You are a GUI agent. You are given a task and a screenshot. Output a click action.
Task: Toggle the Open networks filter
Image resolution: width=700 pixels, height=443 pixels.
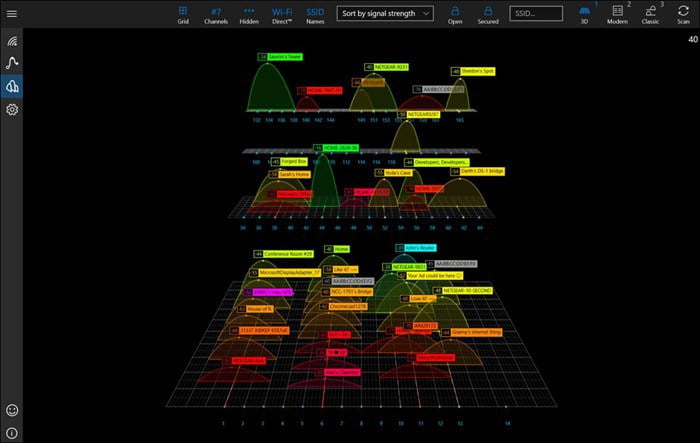[455, 15]
